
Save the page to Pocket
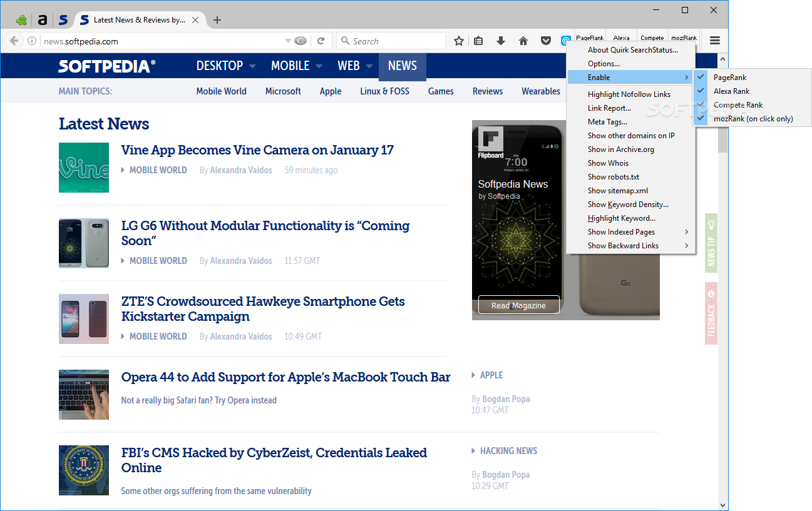[546, 41]
